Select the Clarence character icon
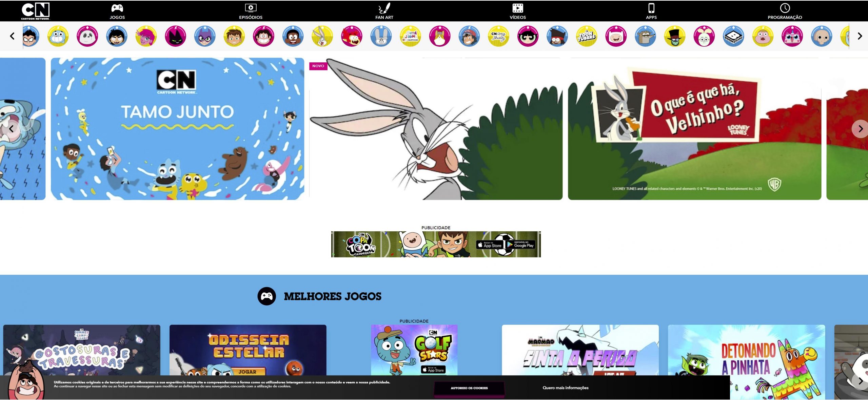868x400 pixels. [763, 36]
